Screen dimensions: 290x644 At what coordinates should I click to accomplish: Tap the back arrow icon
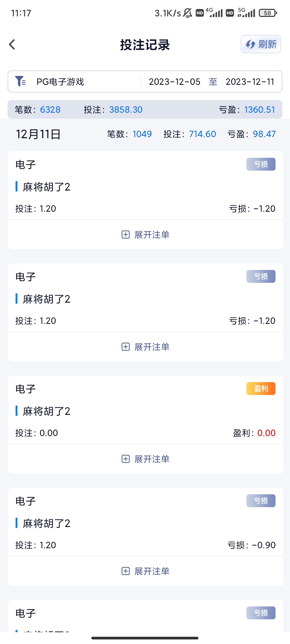[12, 45]
